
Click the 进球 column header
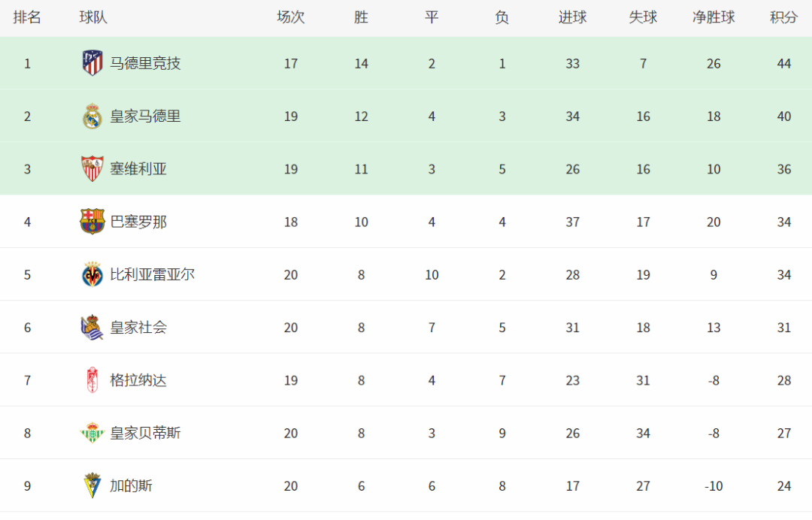(573, 17)
